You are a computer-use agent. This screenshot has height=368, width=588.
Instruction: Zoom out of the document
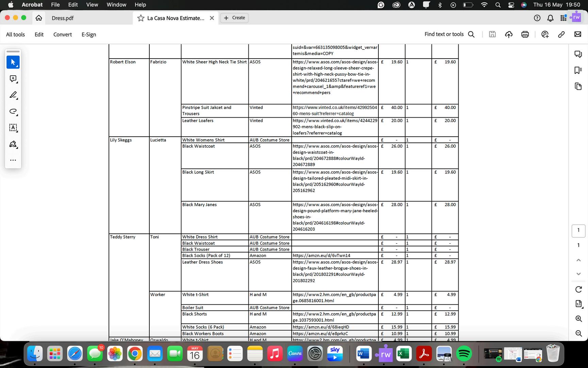578,333
